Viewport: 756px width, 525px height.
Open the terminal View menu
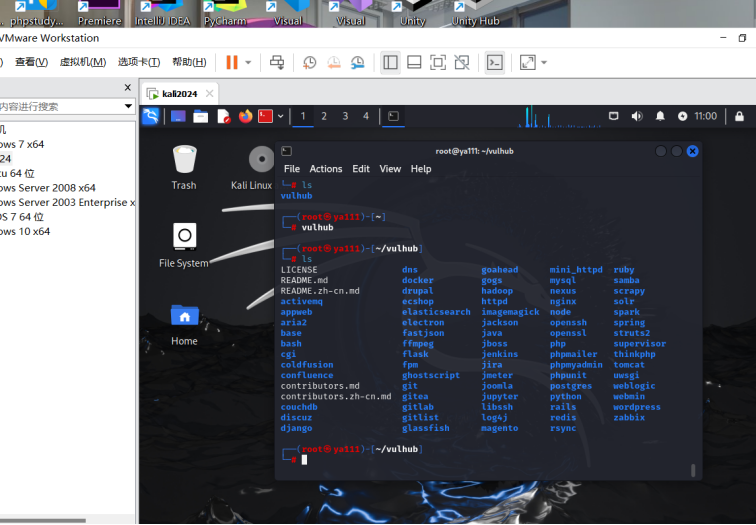point(390,169)
